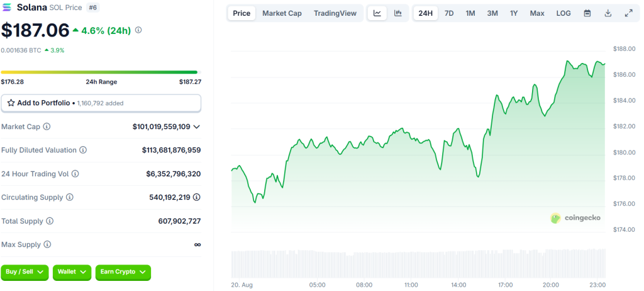Image resolution: width=644 pixels, height=291 pixels.
Task: Click the star icon in Add to Portfolio
Action: (11, 103)
